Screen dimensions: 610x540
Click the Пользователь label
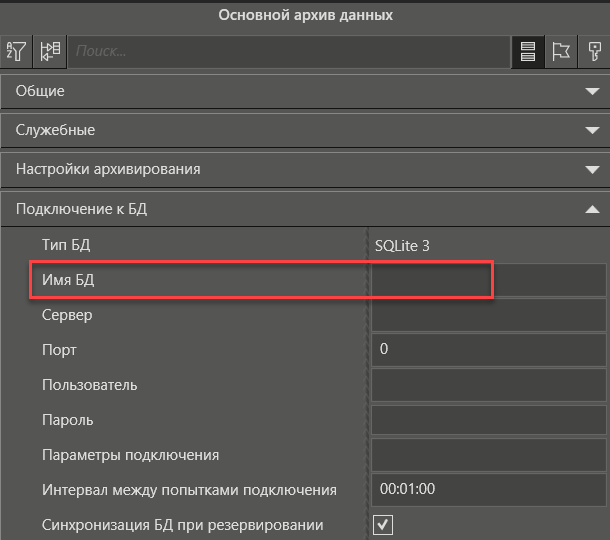coord(89,385)
